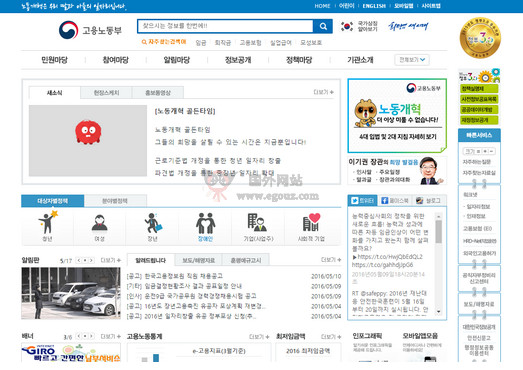The height and width of the screenshot is (370, 523).
Task: Click the 정책실명제 green button
Action: [x=479, y=88]
